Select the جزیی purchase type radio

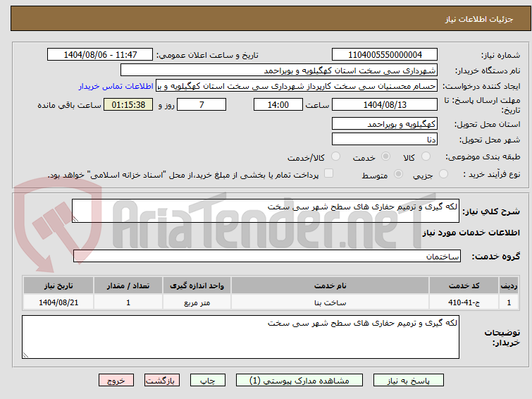(443, 174)
